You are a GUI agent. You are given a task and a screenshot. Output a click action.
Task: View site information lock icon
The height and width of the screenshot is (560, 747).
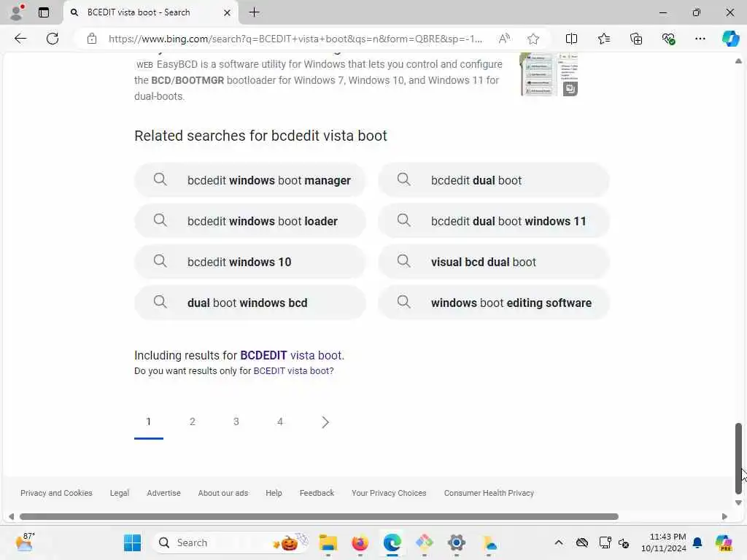point(92,39)
